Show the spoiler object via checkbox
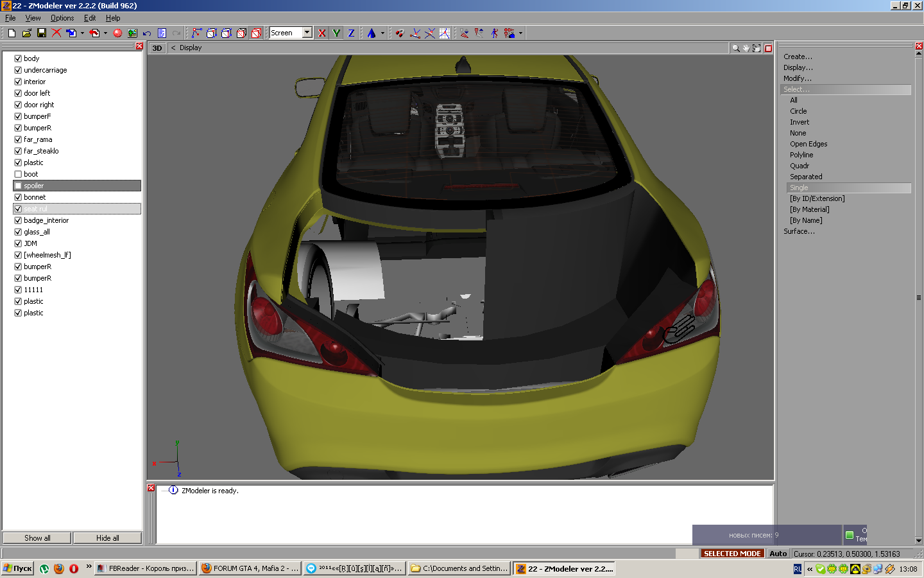Image resolution: width=924 pixels, height=578 pixels. pos(18,186)
